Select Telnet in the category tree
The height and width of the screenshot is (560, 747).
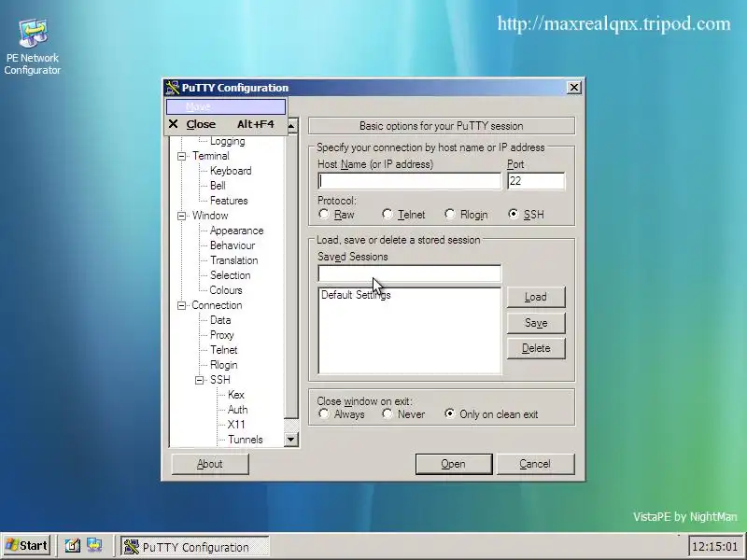223,350
